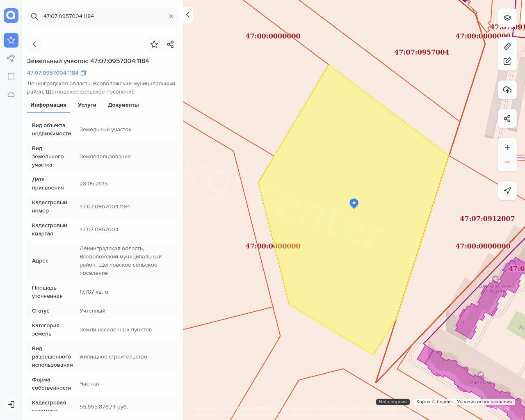The image size is (525, 420).
Task: Open the favorites section in sidebar
Action: tap(11, 40)
